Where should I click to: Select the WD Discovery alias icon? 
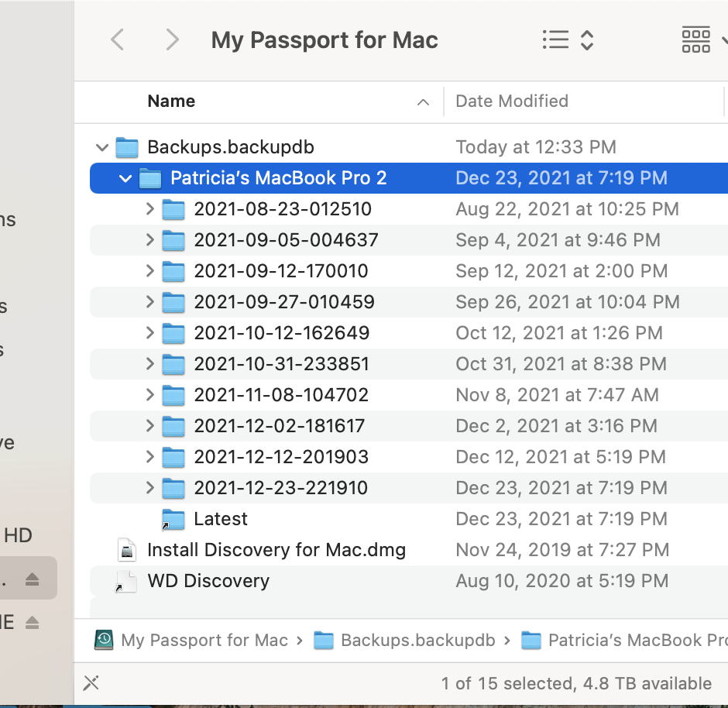pyautogui.click(x=126, y=581)
